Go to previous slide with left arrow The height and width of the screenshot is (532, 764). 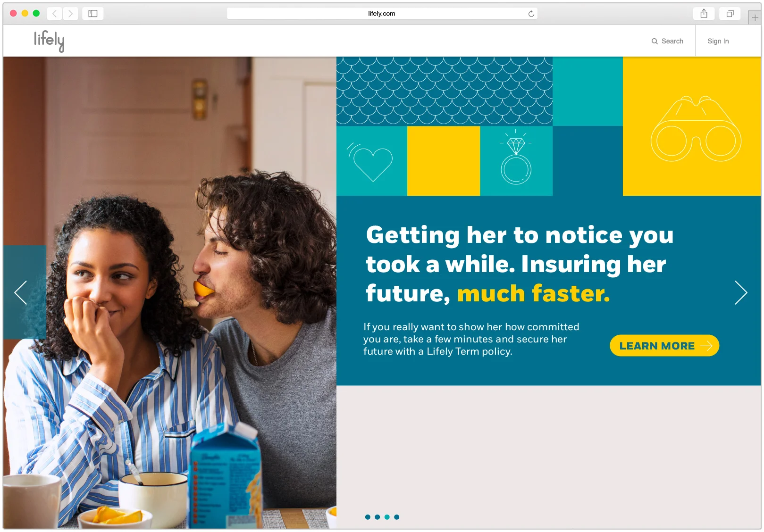tap(21, 292)
